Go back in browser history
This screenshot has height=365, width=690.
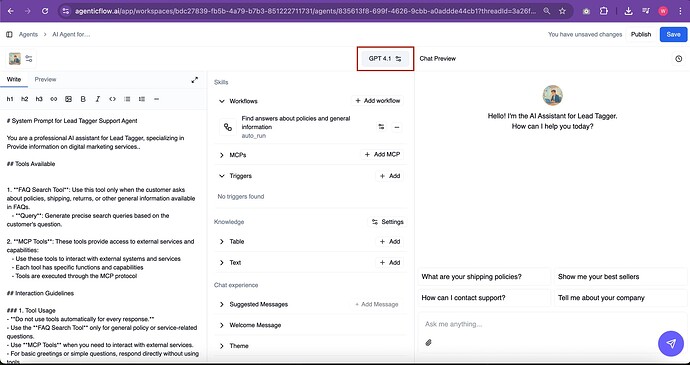(x=11, y=11)
